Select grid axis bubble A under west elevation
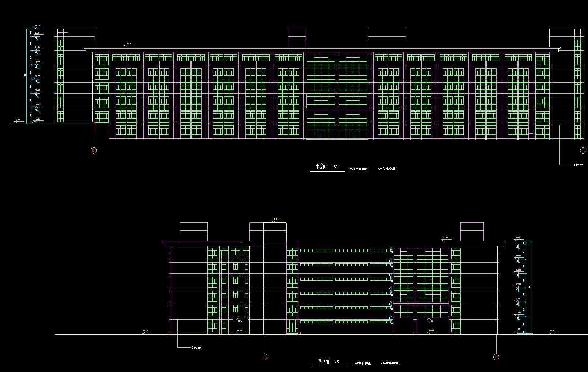588x372 pixels. [496, 357]
